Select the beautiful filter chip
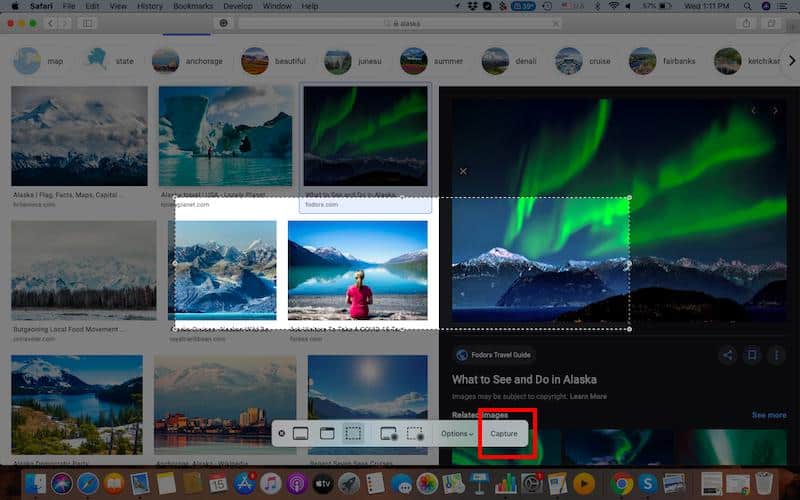Viewport: 800px width, 500px height. [x=273, y=61]
